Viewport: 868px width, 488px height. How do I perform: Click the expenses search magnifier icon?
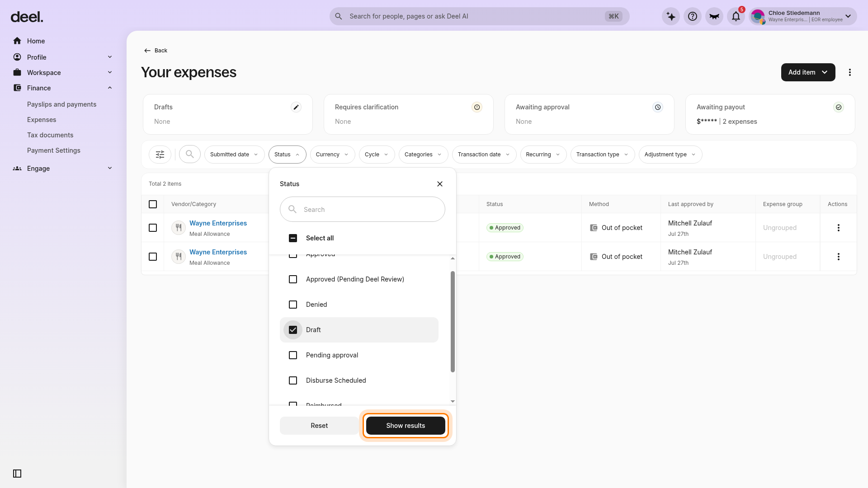coord(190,155)
